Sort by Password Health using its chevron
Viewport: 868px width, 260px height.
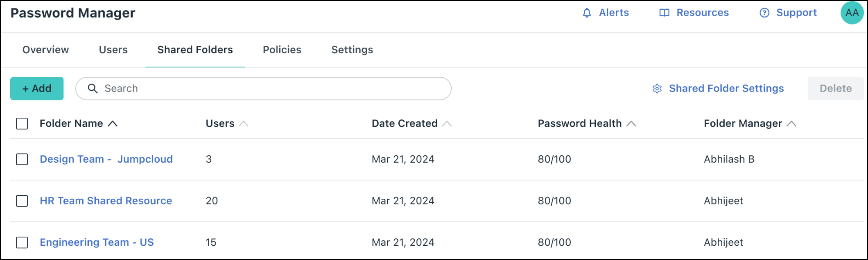[x=632, y=123]
